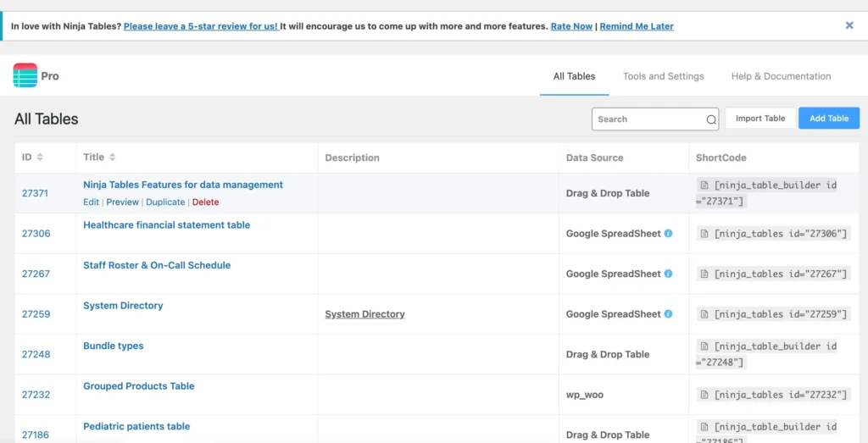Copy shortcode icon for table 27232
The height and width of the screenshot is (443, 868).
(704, 395)
